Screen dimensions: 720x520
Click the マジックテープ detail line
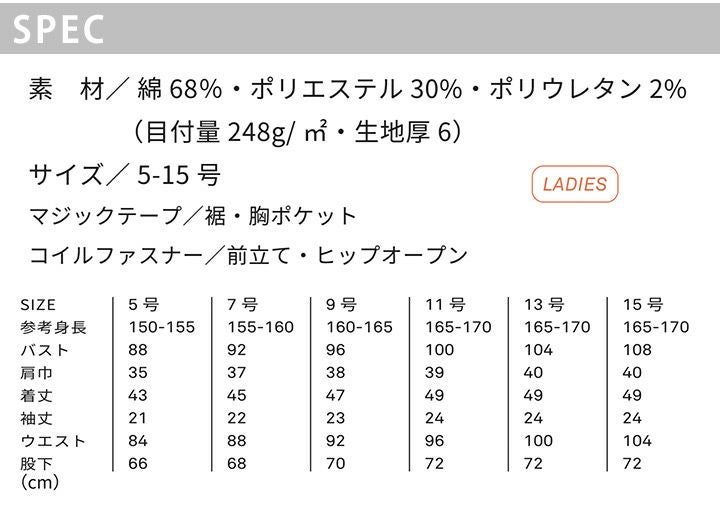(x=194, y=215)
